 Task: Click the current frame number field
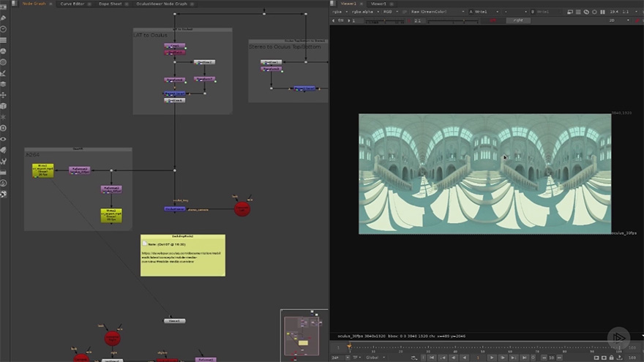point(478,358)
